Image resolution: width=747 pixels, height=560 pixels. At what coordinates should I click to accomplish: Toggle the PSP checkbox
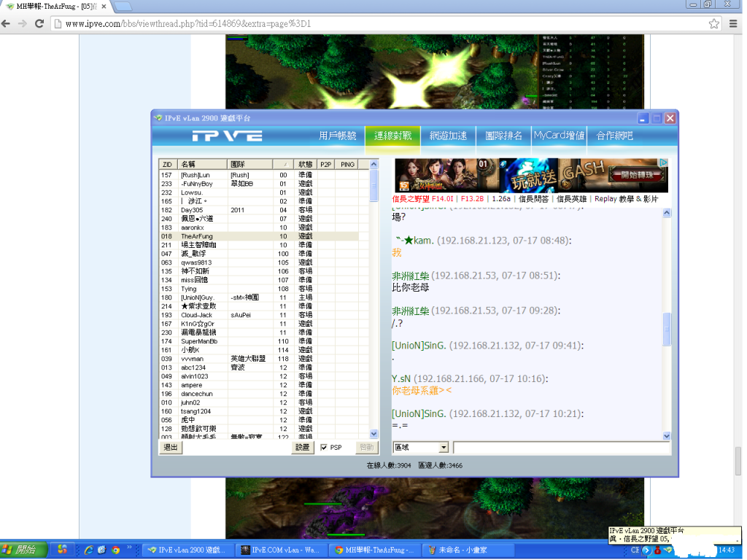coord(324,447)
